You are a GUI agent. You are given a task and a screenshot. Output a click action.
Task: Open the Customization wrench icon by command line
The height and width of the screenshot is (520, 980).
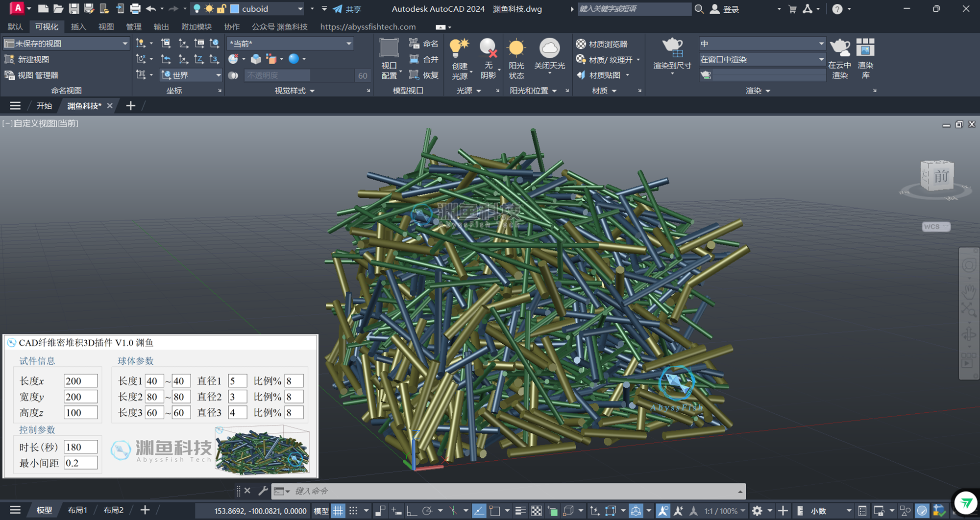(x=263, y=491)
